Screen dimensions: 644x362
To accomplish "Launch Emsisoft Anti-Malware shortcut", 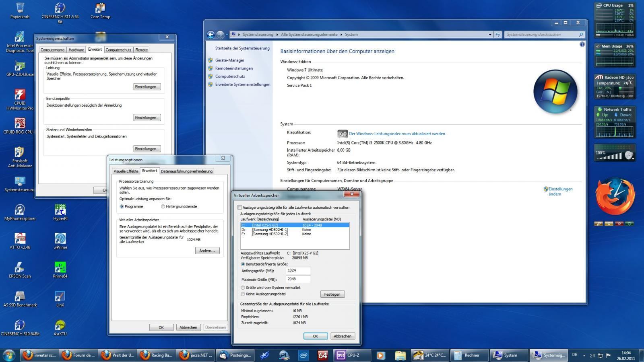I will coord(20,156).
